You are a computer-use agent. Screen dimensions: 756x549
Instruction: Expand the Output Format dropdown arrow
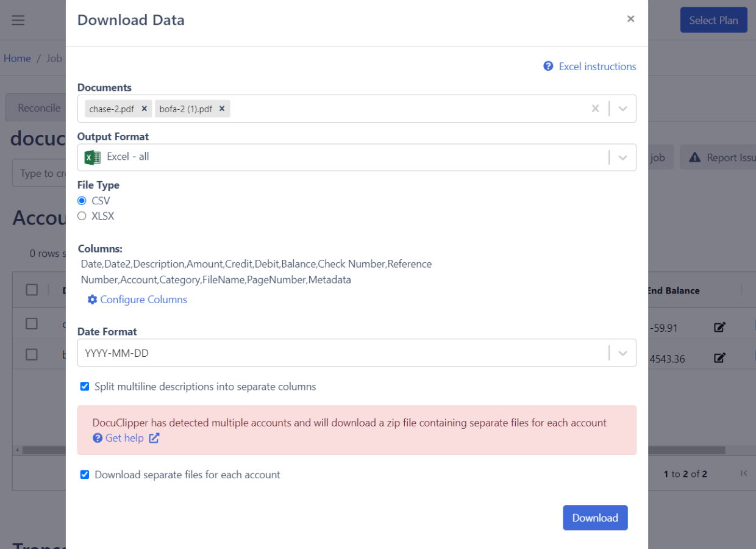coord(622,157)
